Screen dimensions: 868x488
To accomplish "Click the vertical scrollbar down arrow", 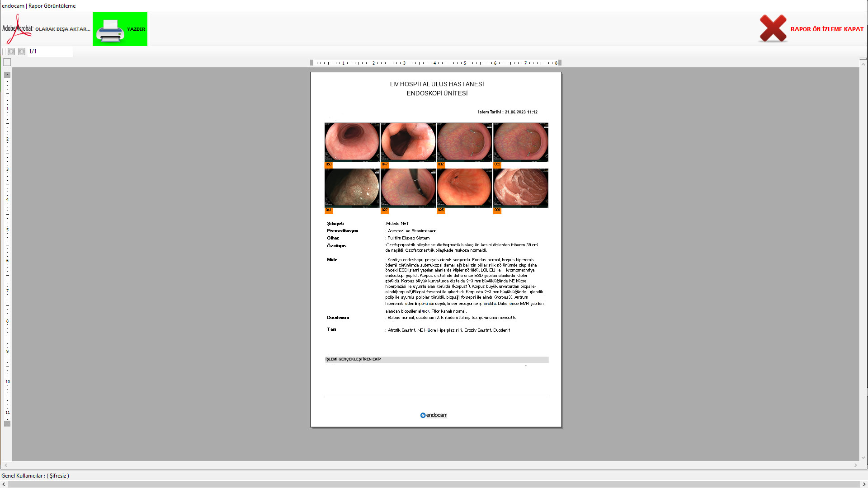I will click(863, 458).
